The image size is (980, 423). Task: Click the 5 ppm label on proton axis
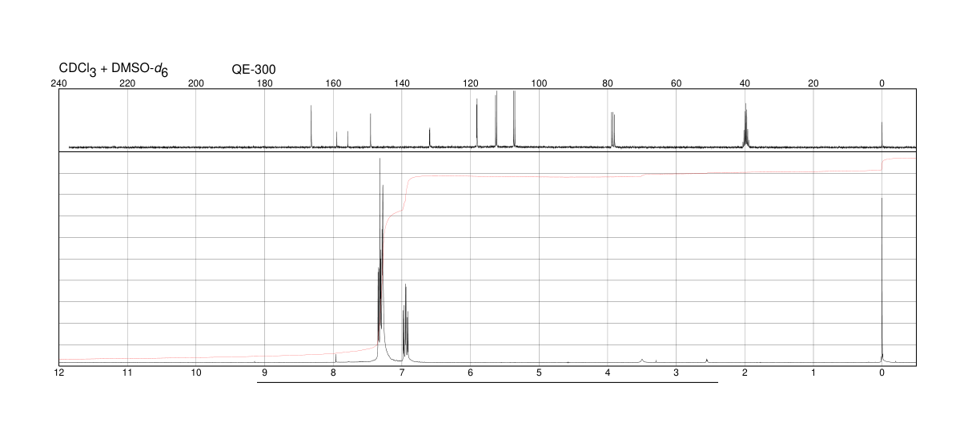[539, 373]
